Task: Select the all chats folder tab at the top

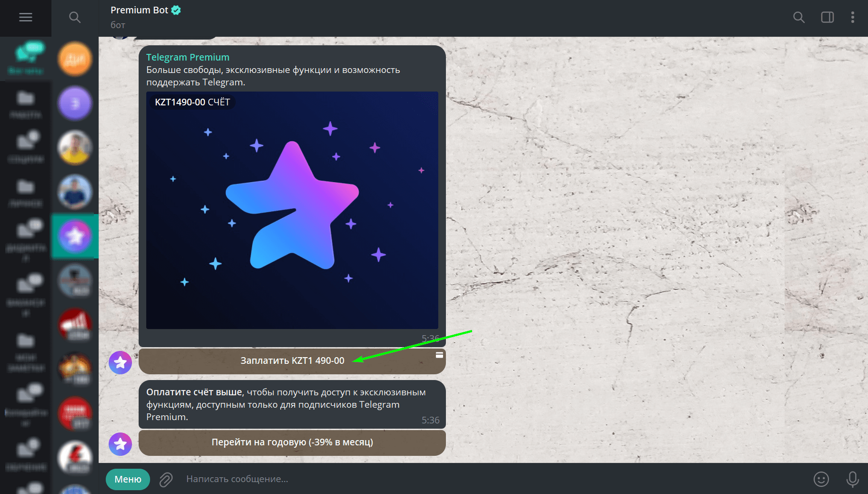Action: click(x=26, y=59)
